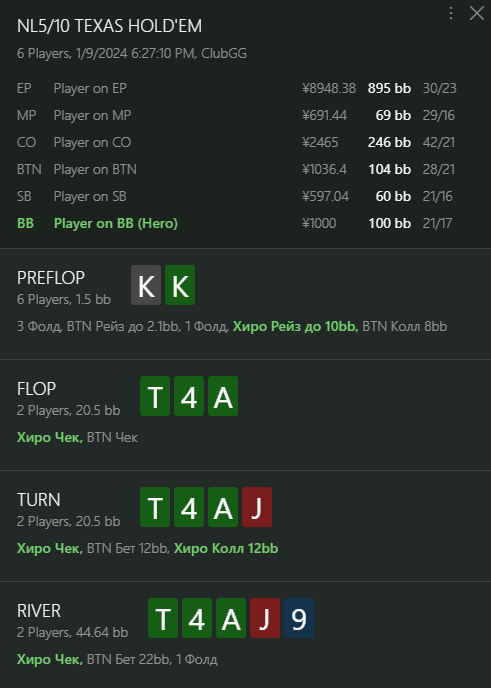Click Player on CO name
This screenshot has height=688, width=491.
[92, 142]
